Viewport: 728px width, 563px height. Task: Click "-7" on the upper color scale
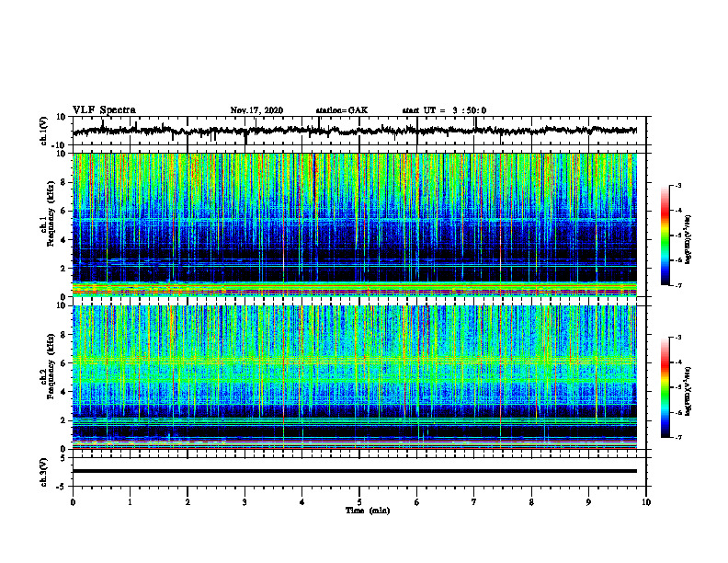pos(677,285)
